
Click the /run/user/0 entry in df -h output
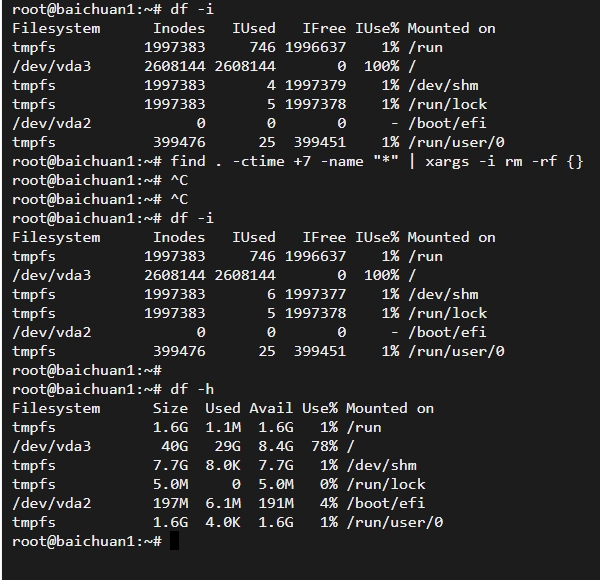click(395, 522)
